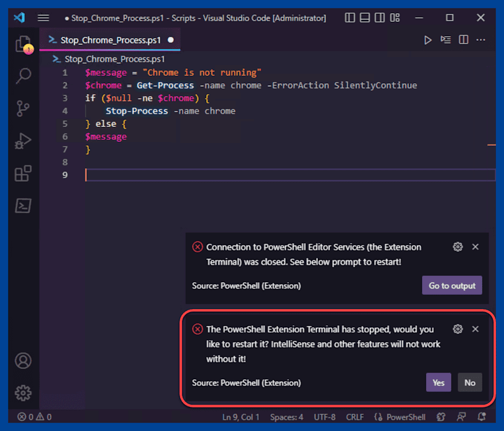Viewport: 504px width, 431px height.
Task: Click line number 1 in gutter
Action: (65, 72)
